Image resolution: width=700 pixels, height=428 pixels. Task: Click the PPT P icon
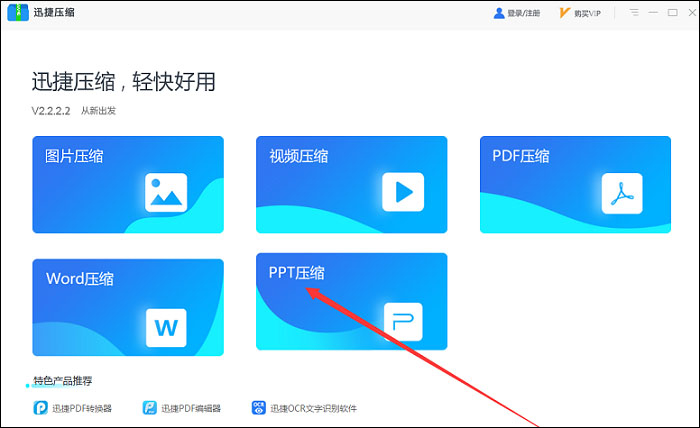pyautogui.click(x=403, y=322)
